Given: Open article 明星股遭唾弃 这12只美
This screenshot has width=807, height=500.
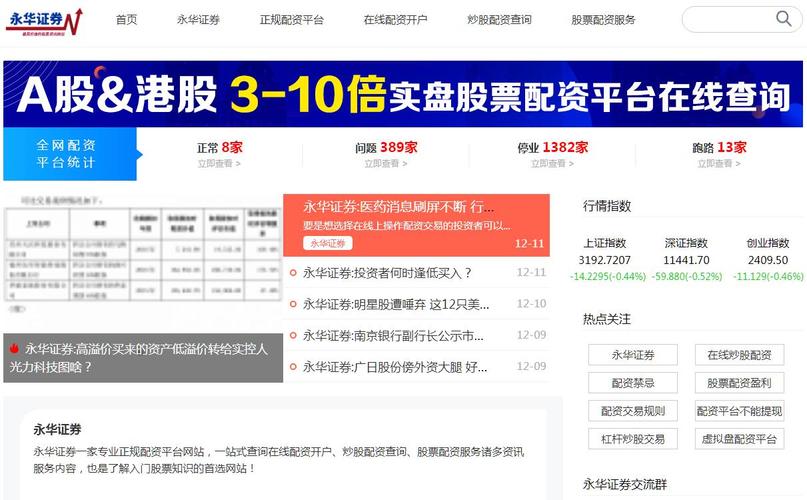Looking at the screenshot, I should 396,304.
